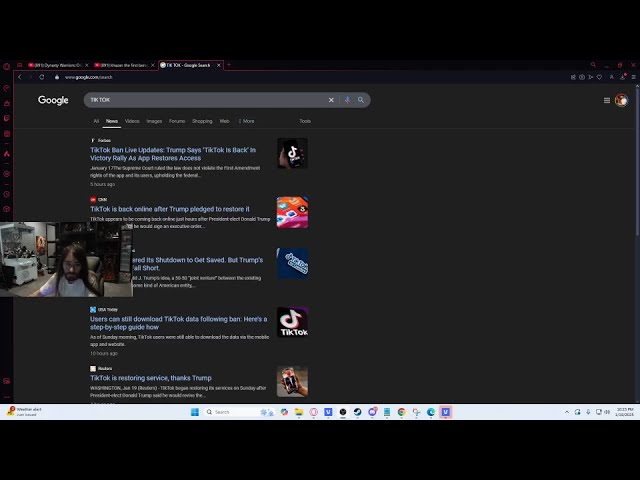The height and width of the screenshot is (480, 640).
Task: Open the Easy Setup menu icon
Action: tap(633, 77)
